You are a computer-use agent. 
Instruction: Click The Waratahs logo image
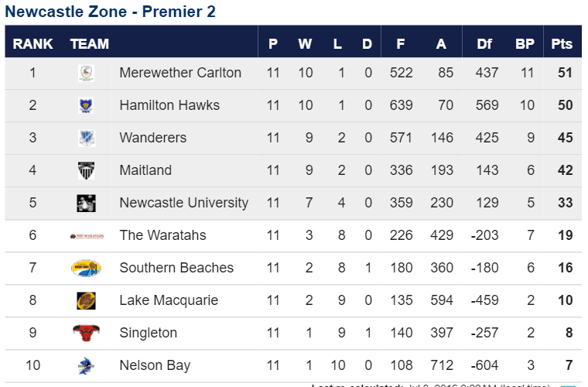point(87,236)
